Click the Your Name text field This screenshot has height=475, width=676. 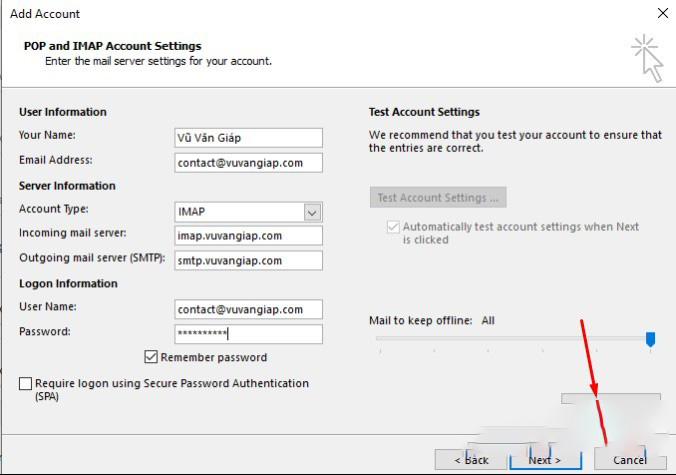pyautogui.click(x=248, y=137)
